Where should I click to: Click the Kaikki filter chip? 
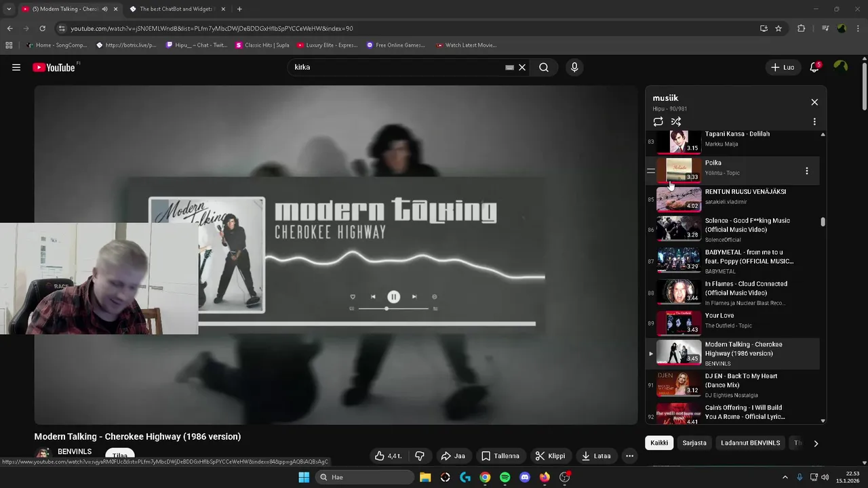pos(659,443)
